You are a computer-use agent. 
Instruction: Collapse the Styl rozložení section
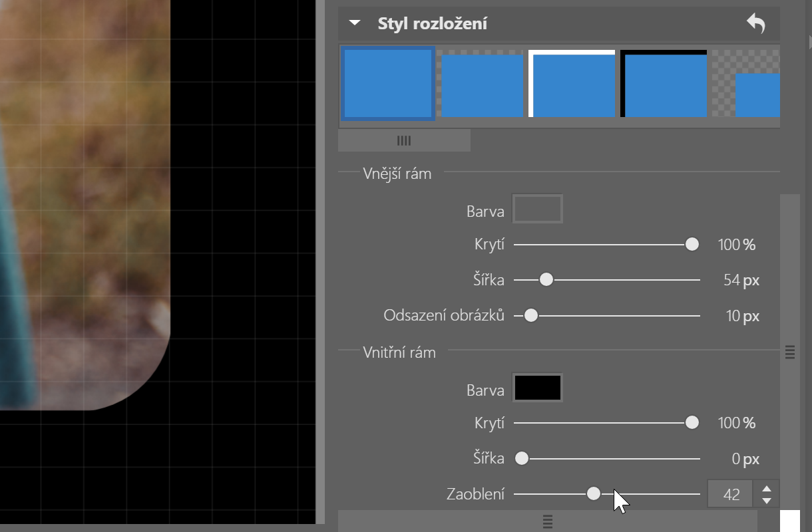[354, 22]
